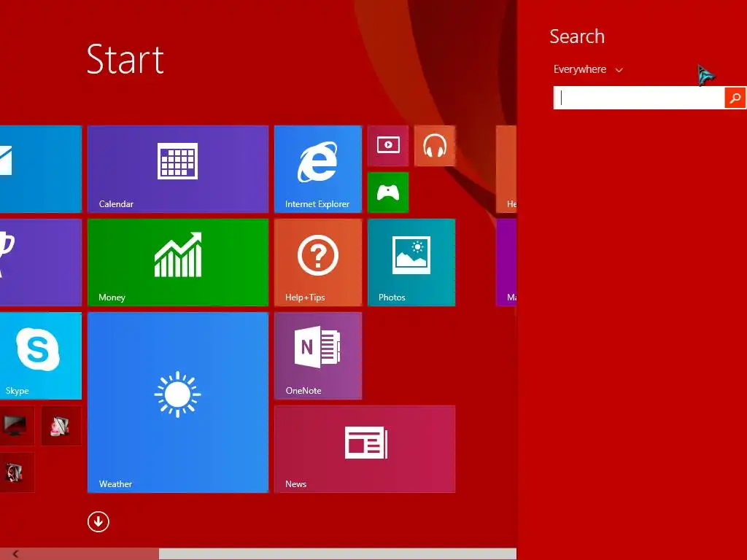Open the small tile right of monitor tile
Image resolution: width=747 pixels, height=560 pixels.
[61, 426]
